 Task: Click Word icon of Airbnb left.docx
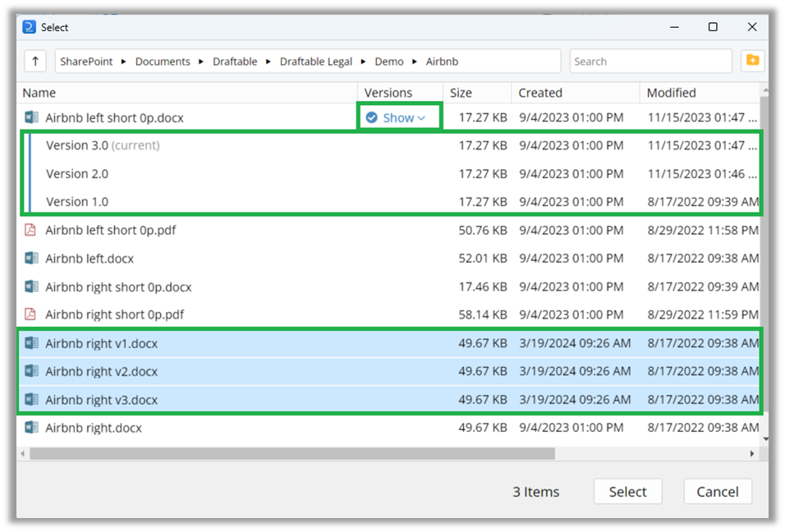(31, 259)
